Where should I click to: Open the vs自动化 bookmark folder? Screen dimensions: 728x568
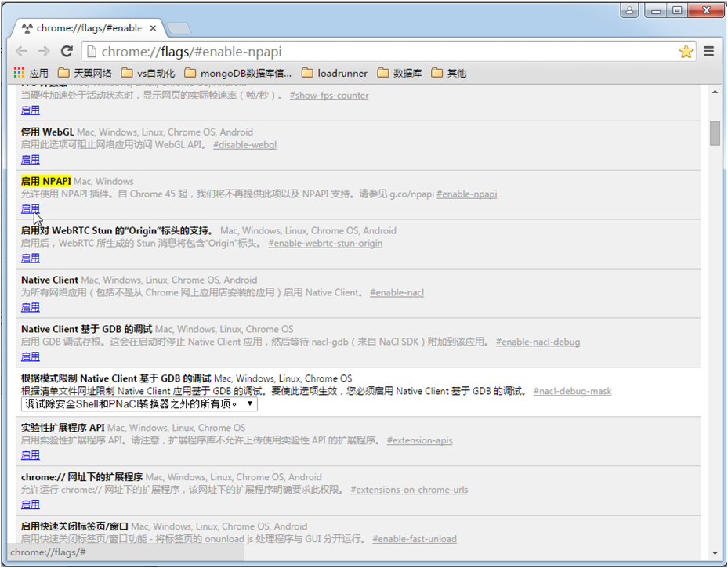click(x=148, y=73)
